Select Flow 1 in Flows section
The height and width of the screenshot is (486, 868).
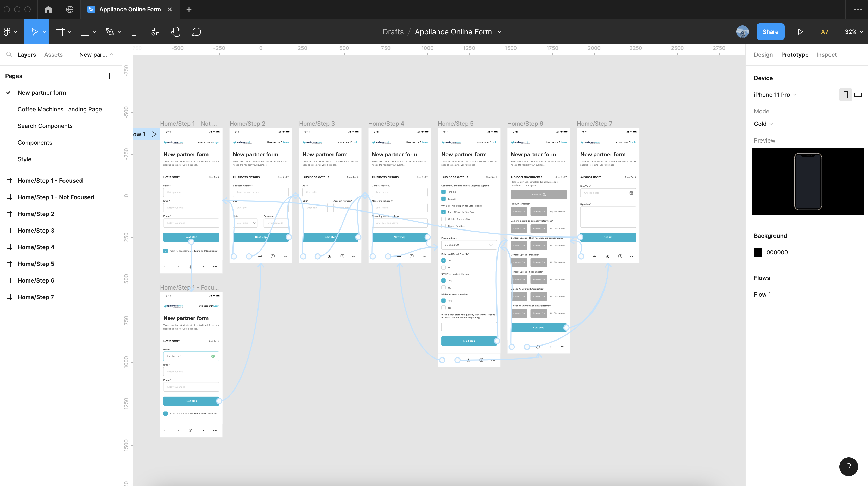[762, 295]
